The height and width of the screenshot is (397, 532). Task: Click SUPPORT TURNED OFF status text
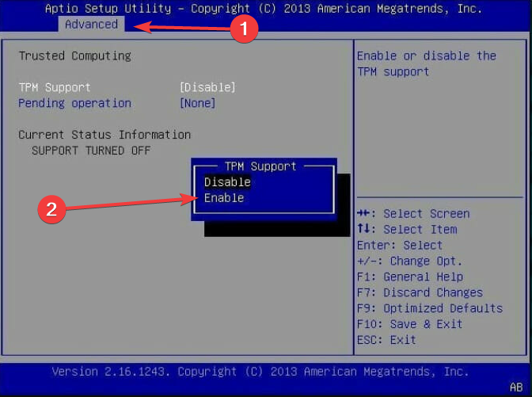tap(91, 151)
